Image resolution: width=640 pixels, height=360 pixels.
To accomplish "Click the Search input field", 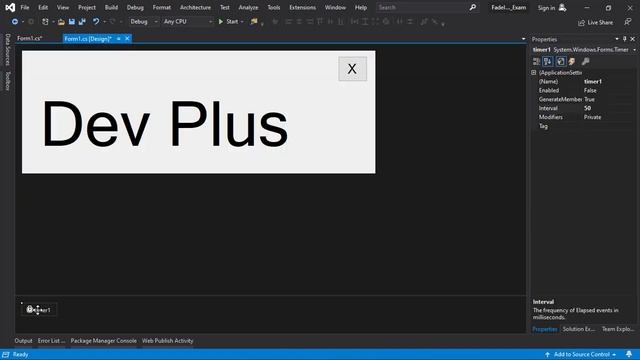I will pyautogui.click(x=422, y=7).
